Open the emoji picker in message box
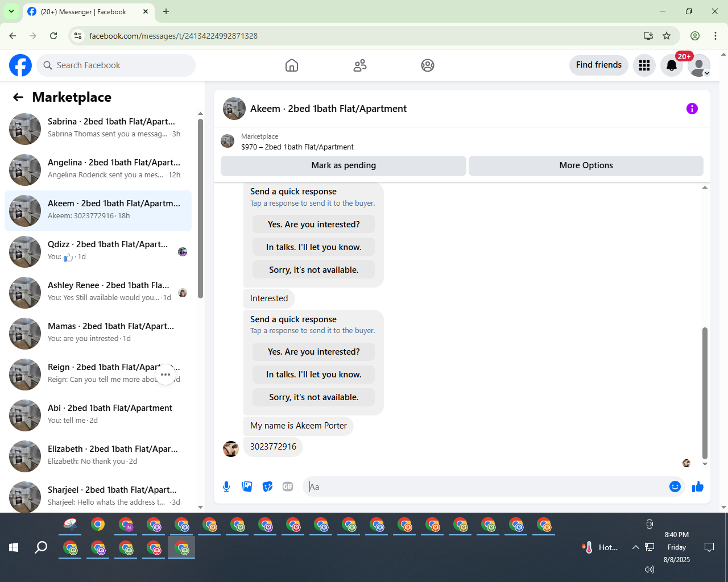 (x=675, y=487)
